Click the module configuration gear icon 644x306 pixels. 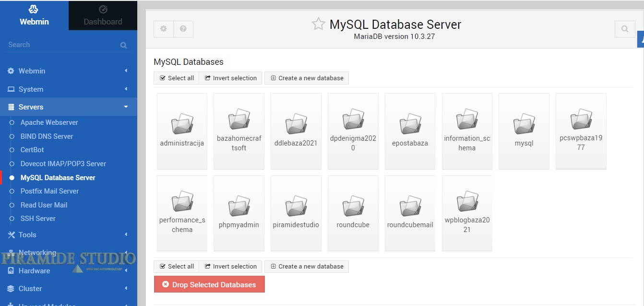(163, 29)
